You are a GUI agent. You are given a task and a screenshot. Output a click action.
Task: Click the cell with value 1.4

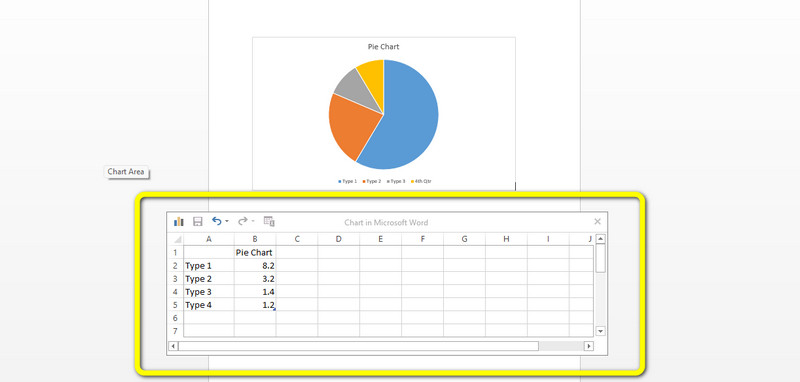pyautogui.click(x=255, y=292)
